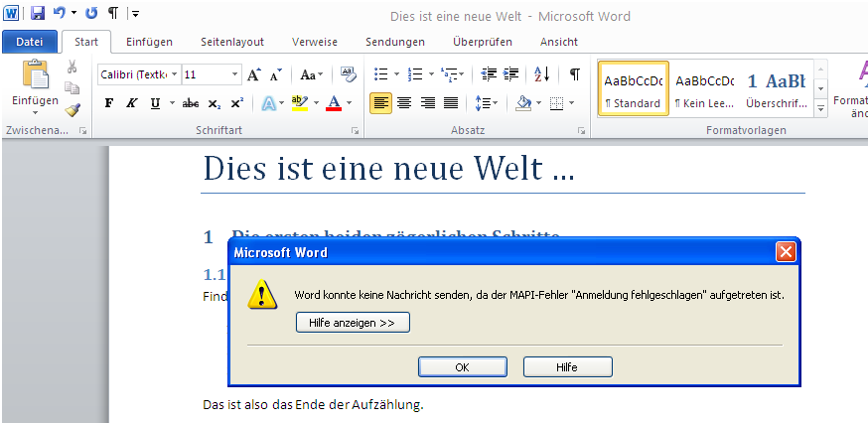The width and height of the screenshot is (868, 423).
Task: Open the Verweise tab
Action: (315, 42)
